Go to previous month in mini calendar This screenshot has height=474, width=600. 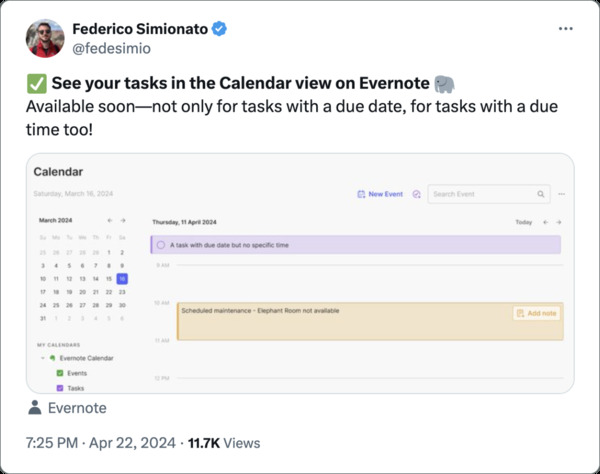pyautogui.click(x=110, y=220)
